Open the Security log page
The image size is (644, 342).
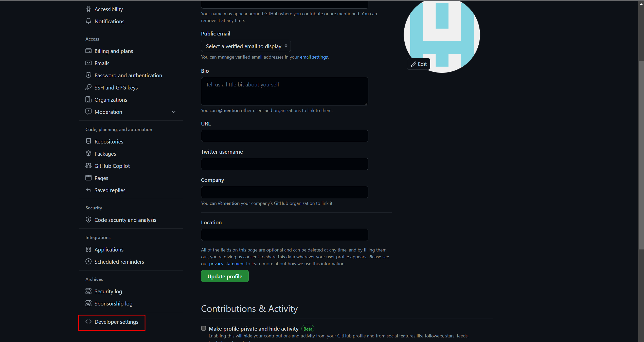(x=108, y=291)
